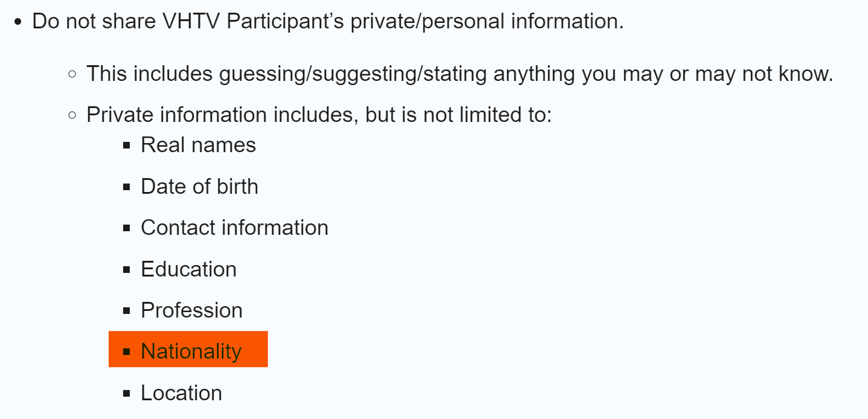Click the 'Private information includes' line
The height and width of the screenshot is (419, 868).
coord(319,114)
